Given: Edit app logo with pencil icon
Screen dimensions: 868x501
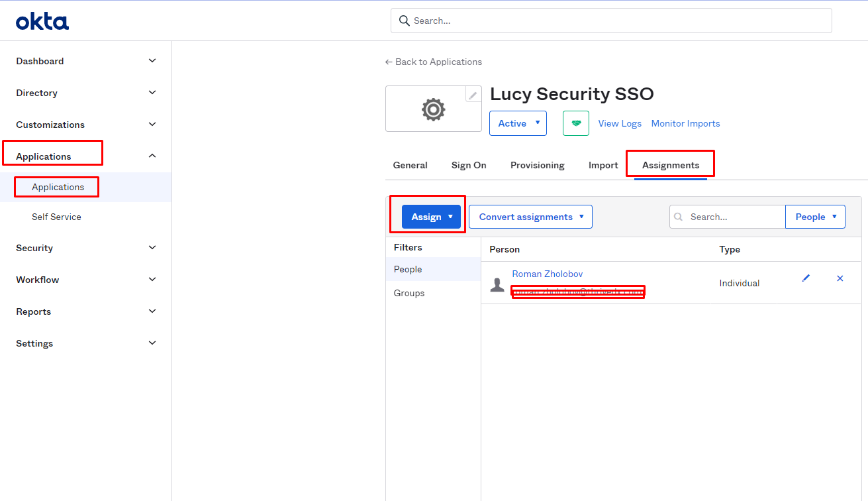Looking at the screenshot, I should pos(473,95).
